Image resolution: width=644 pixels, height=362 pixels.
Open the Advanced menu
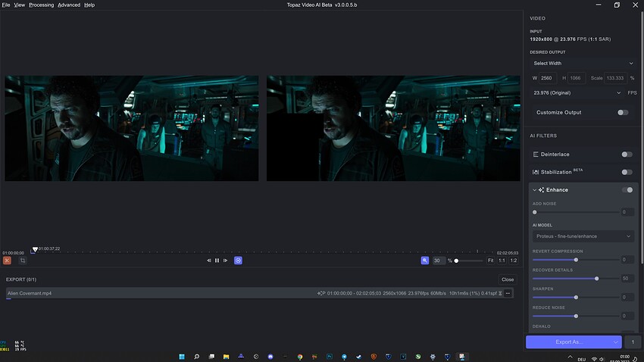tap(69, 5)
